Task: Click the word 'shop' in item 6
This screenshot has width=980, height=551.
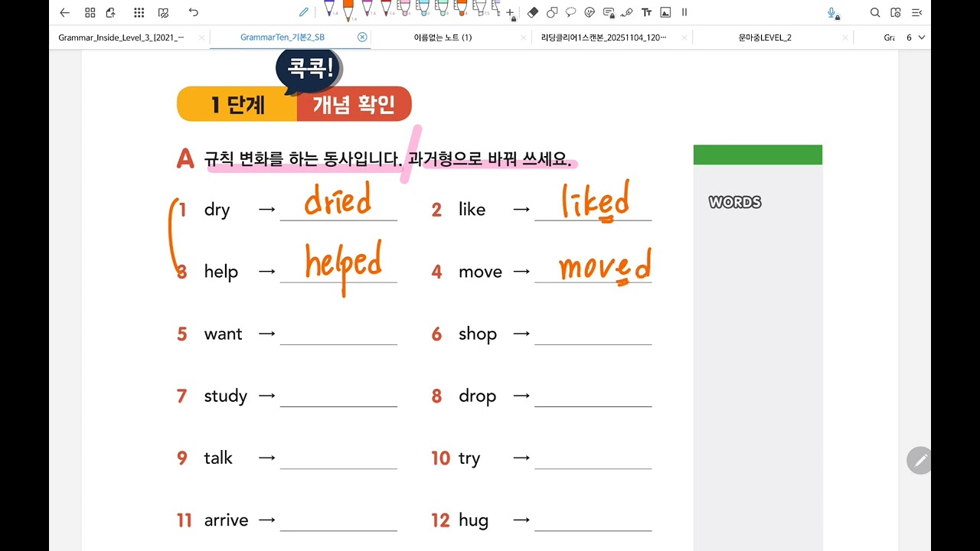Action: point(478,334)
